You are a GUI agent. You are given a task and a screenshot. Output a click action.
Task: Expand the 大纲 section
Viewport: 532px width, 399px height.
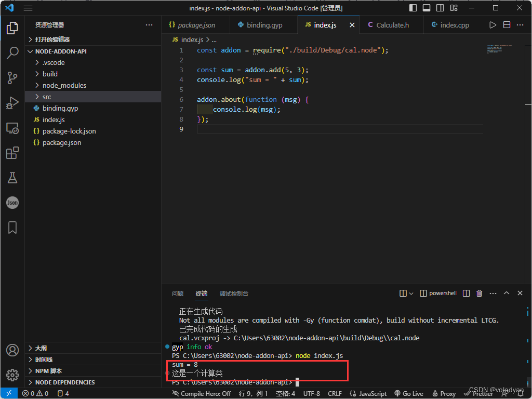tap(93, 348)
